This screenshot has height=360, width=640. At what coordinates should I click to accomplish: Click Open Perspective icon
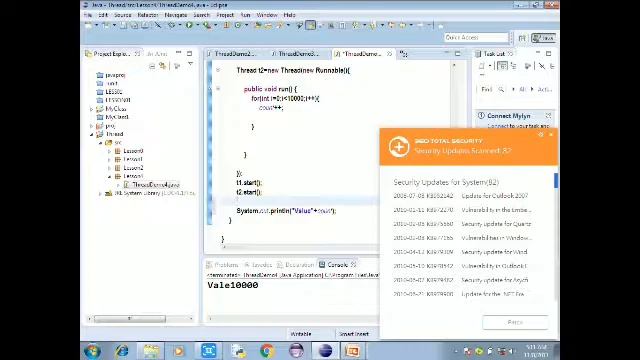(522, 38)
